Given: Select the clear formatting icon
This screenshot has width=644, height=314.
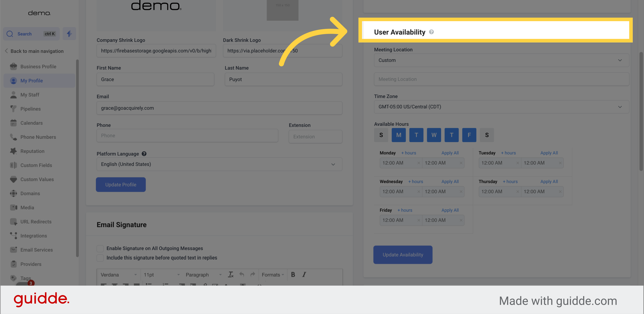Looking at the screenshot, I should pos(230,275).
